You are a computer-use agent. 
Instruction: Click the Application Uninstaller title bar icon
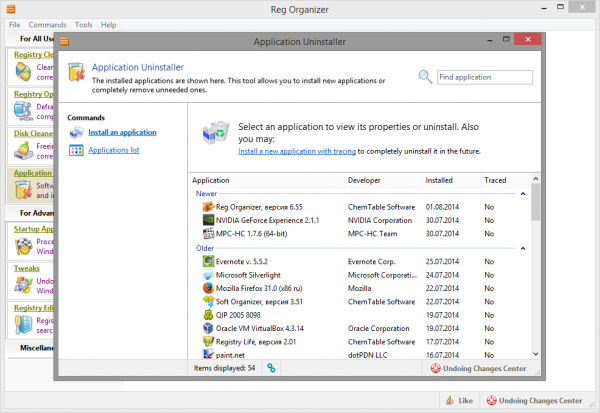64,41
